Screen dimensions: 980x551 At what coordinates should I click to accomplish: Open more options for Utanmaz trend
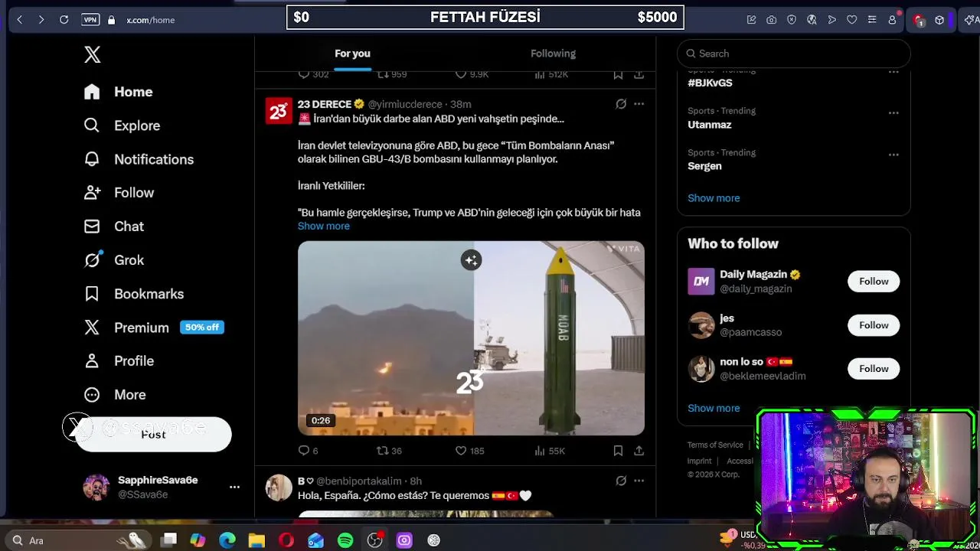click(893, 112)
